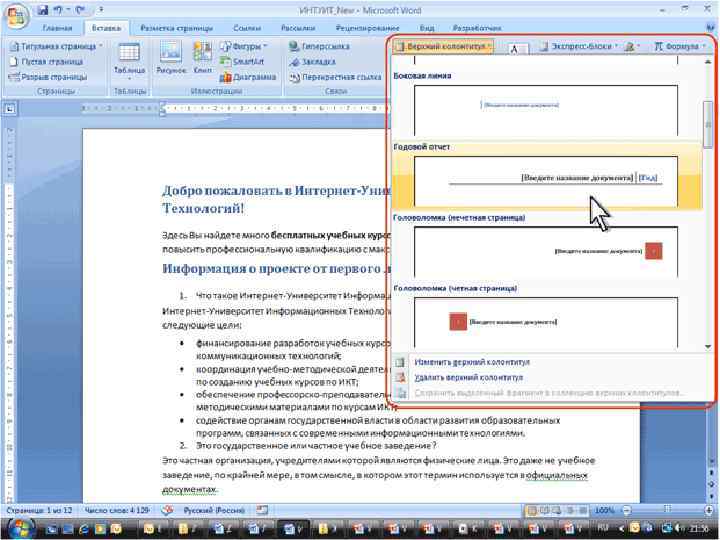Image resolution: width=720 pixels, height=540 pixels.
Task: Select the Вставка ribbon tab
Action: click(x=106, y=28)
